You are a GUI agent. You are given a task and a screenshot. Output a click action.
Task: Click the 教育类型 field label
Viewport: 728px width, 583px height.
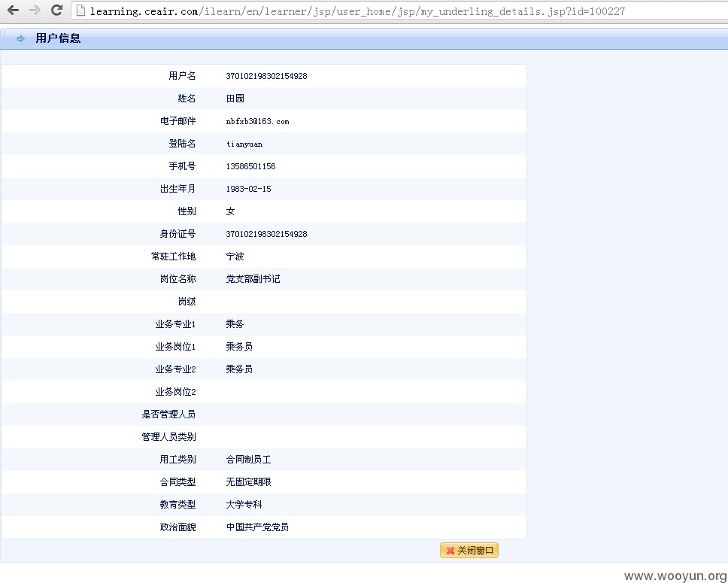(x=177, y=505)
